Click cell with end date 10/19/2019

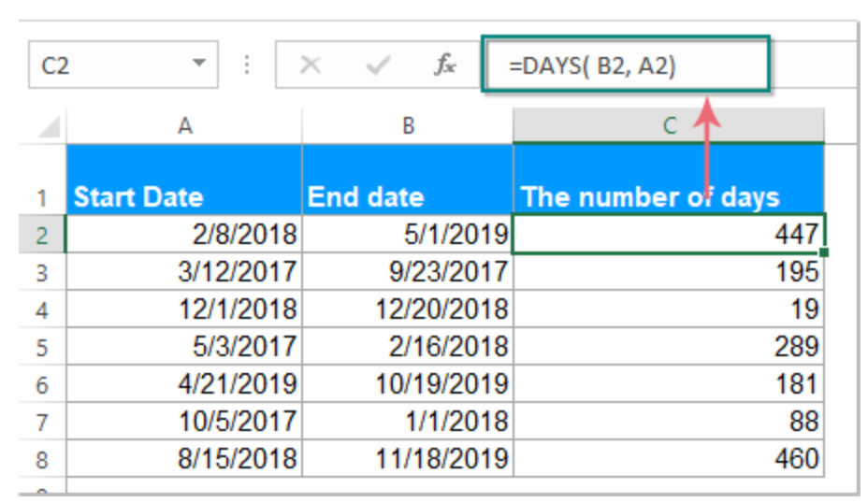pos(408,383)
